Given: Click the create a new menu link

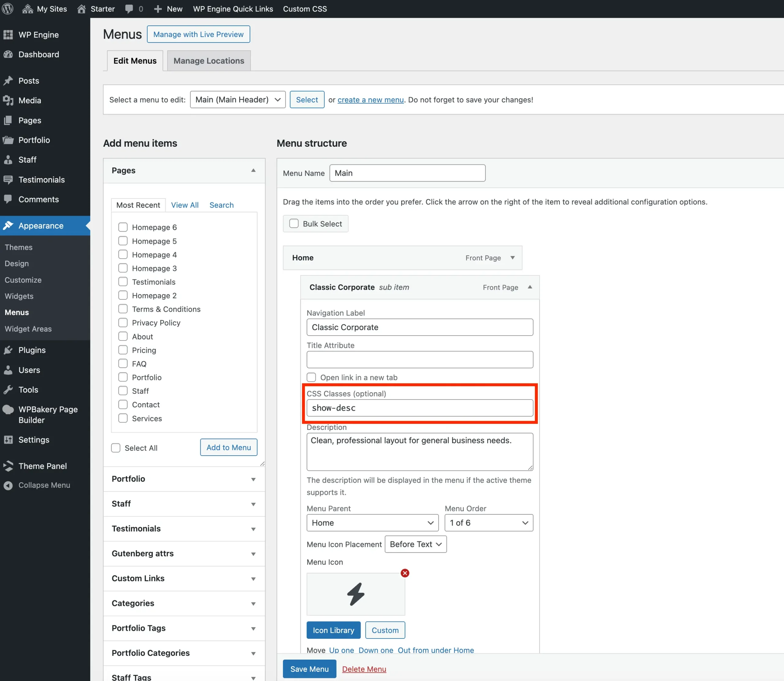Looking at the screenshot, I should tap(371, 100).
